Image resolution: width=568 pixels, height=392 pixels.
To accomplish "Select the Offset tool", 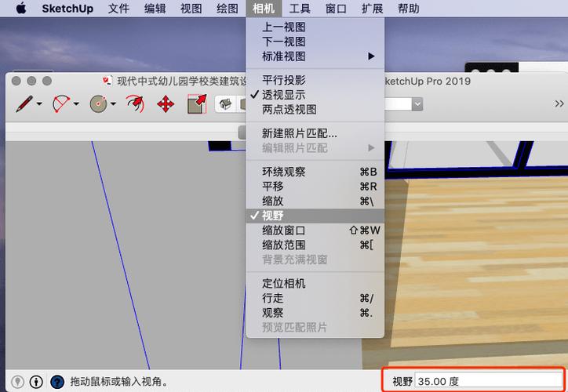I will pos(135,104).
